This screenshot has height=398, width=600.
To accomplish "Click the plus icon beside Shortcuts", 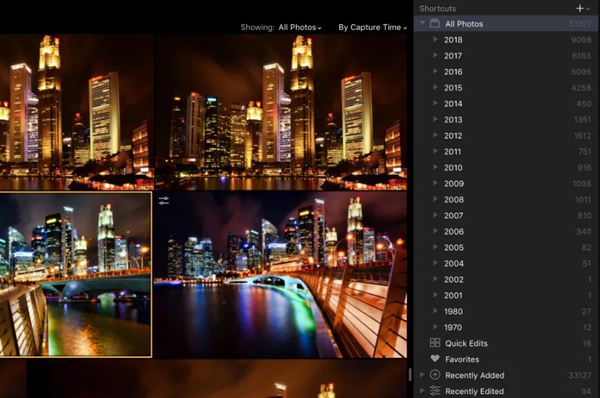I will tap(580, 8).
